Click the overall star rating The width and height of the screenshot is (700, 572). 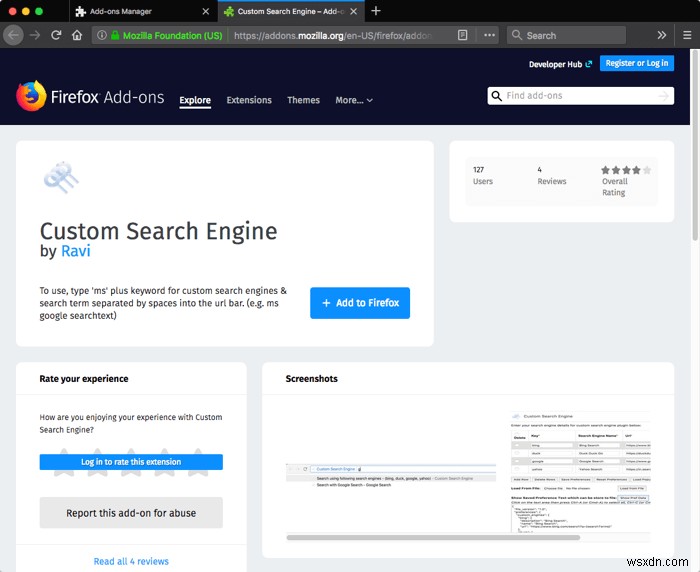(625, 170)
